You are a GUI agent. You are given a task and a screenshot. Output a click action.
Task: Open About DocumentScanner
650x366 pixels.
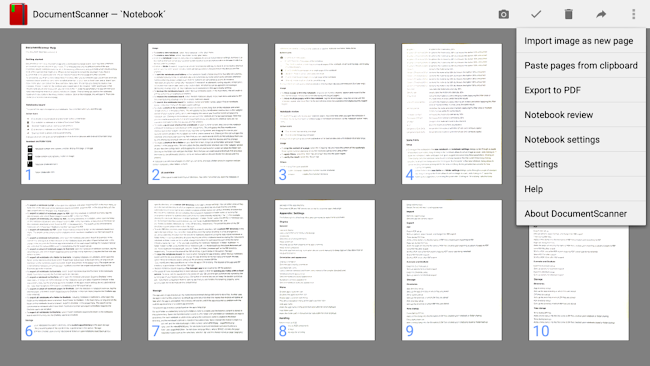click(x=581, y=213)
